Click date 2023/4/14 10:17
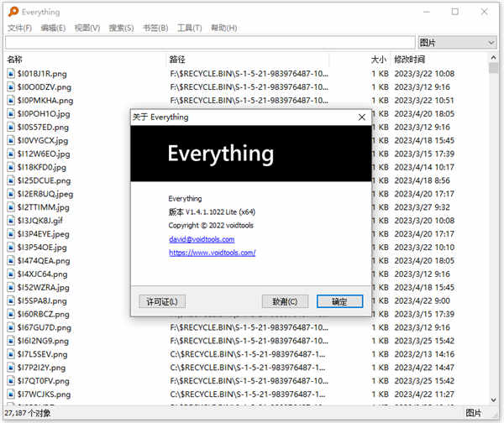Screen dimensions: 504x423 click(424, 167)
